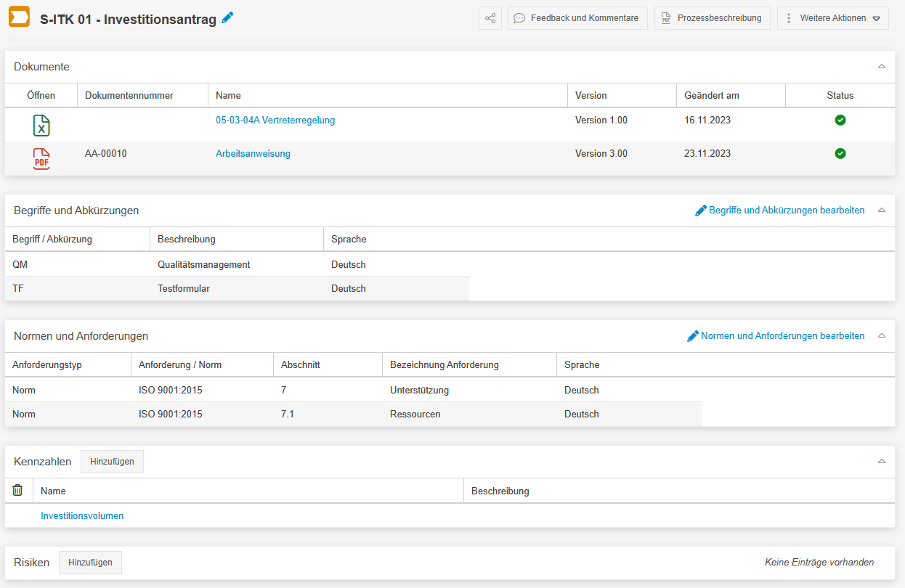
Task: Collapse the Dokumente panel
Action: tap(882, 67)
